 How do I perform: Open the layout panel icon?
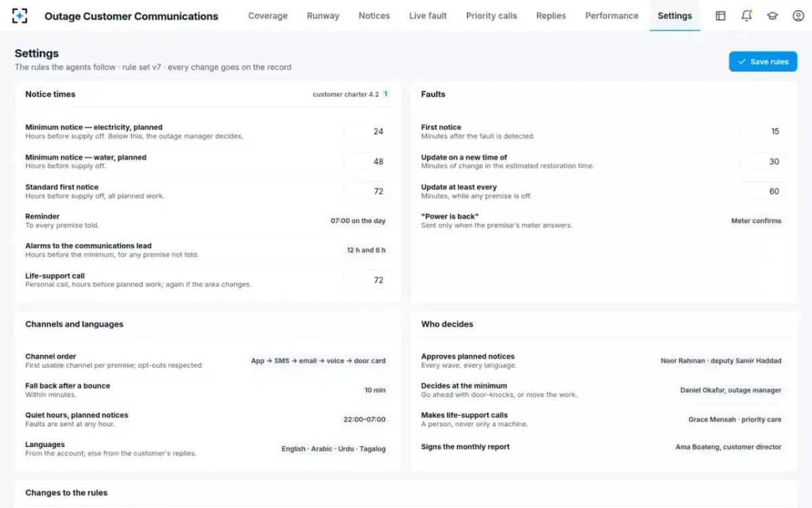[721, 16]
